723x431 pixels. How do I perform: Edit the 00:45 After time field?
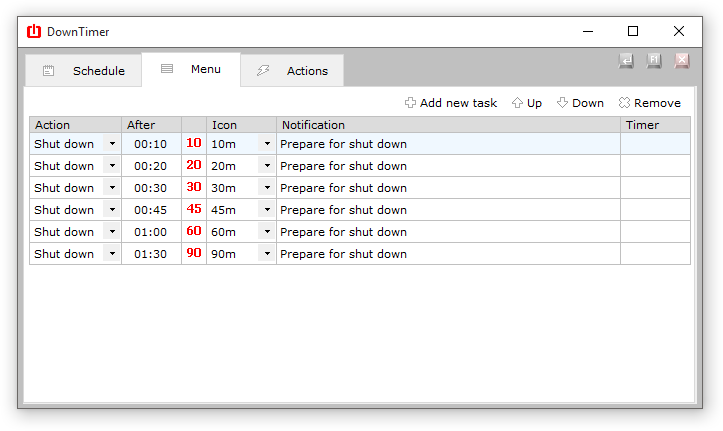(150, 210)
